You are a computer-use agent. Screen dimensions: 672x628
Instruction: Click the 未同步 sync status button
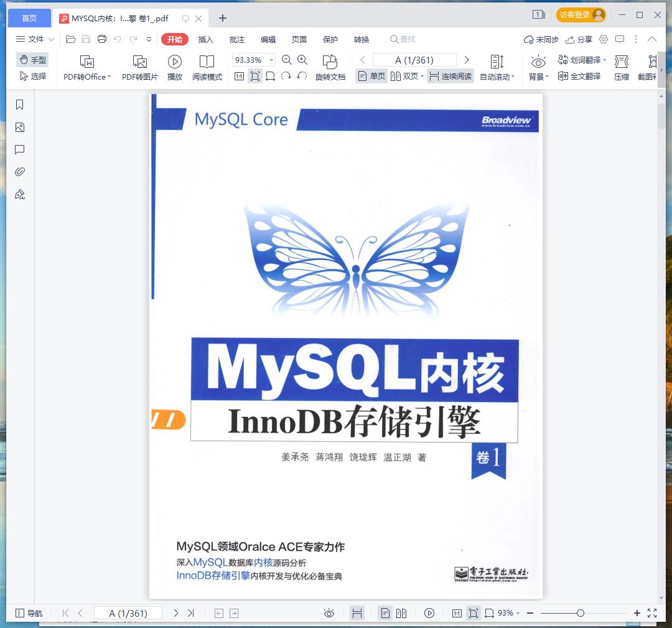(x=541, y=39)
